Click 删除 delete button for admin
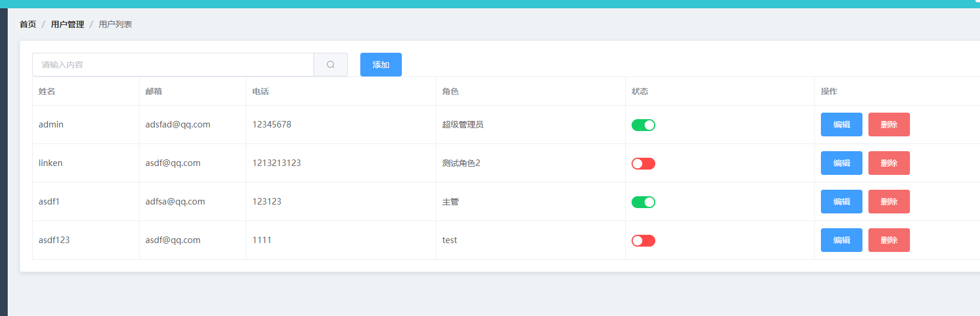Viewport: 980px width, 316px height. [x=889, y=125]
